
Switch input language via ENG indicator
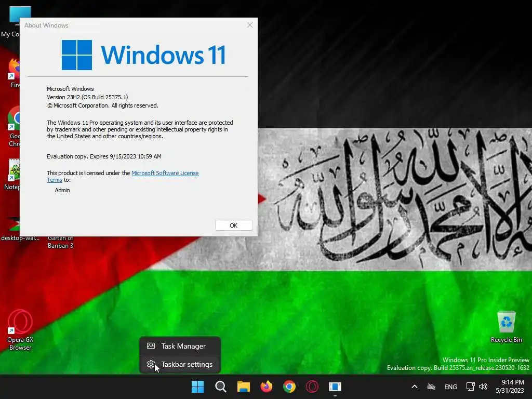click(450, 387)
